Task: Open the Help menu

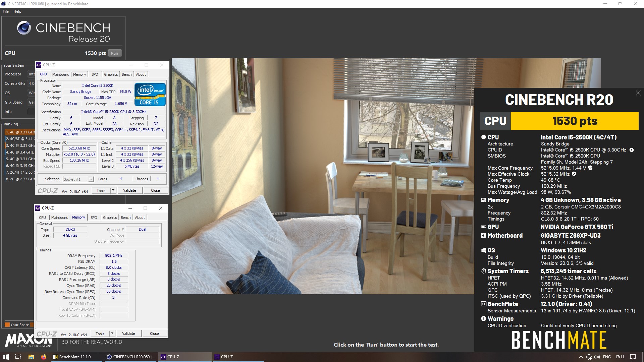Action: pos(17,11)
